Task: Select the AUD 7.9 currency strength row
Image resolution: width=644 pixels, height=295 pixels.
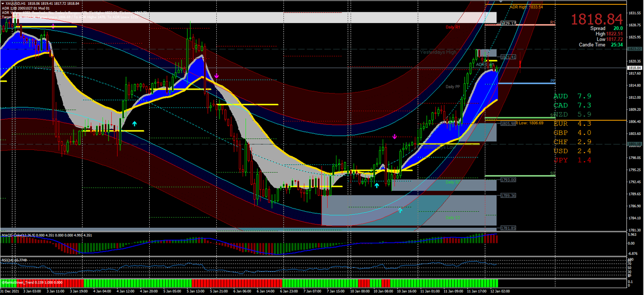Action: 572,96
